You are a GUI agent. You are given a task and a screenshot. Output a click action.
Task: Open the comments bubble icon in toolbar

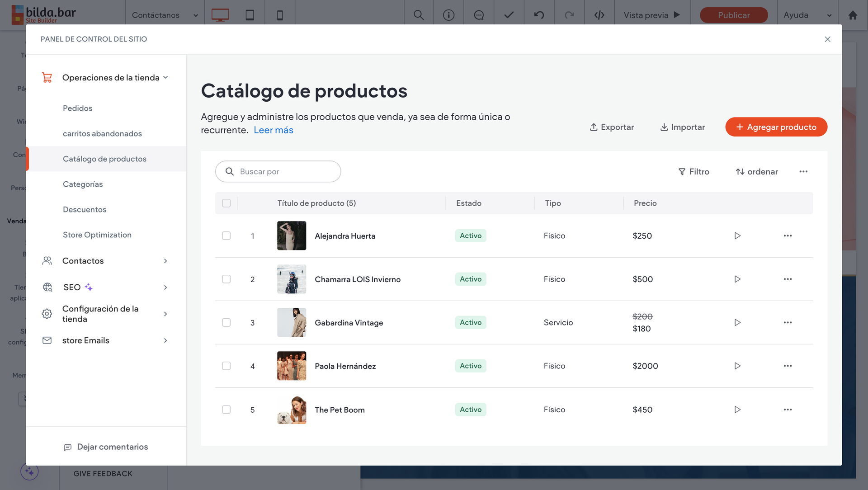479,15
